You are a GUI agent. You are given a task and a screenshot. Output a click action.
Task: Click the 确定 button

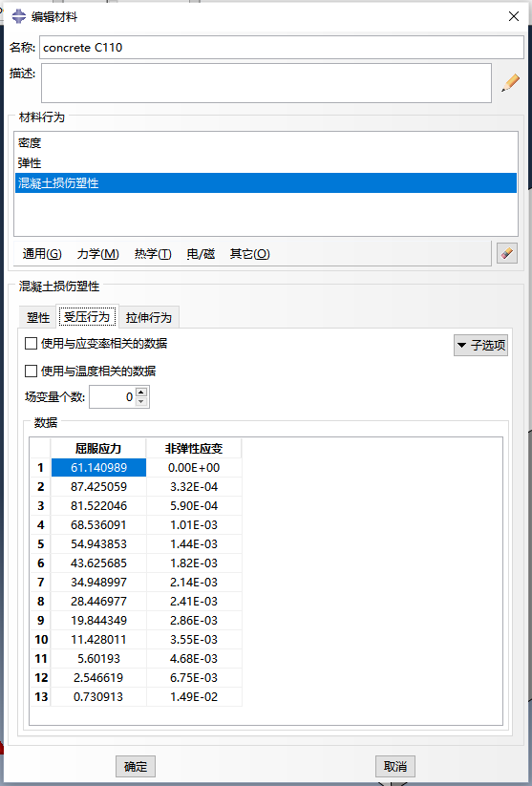point(136,767)
